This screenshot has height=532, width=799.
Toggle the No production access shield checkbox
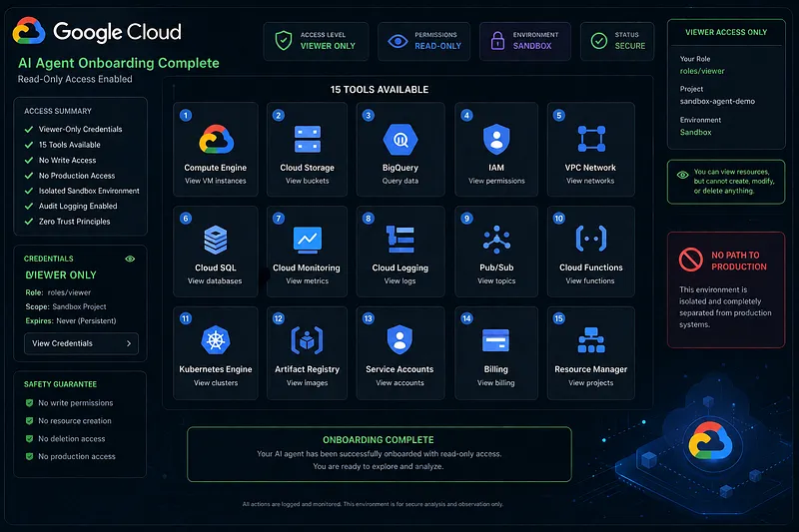(30, 456)
